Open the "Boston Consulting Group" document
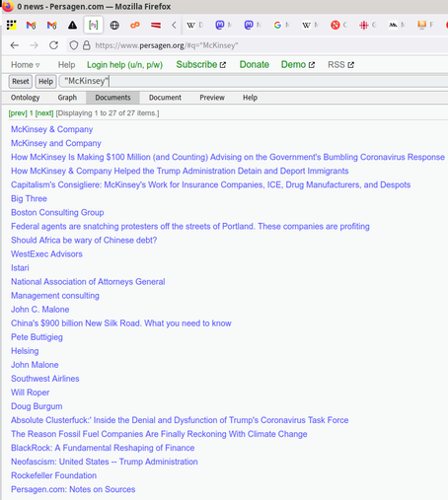Image resolution: width=448 pixels, height=500 pixels. [x=57, y=212]
